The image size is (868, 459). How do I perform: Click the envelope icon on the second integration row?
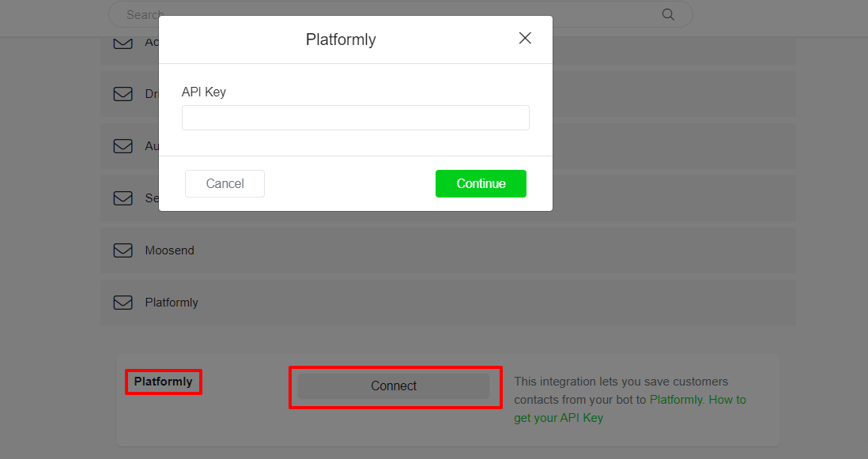123,93
